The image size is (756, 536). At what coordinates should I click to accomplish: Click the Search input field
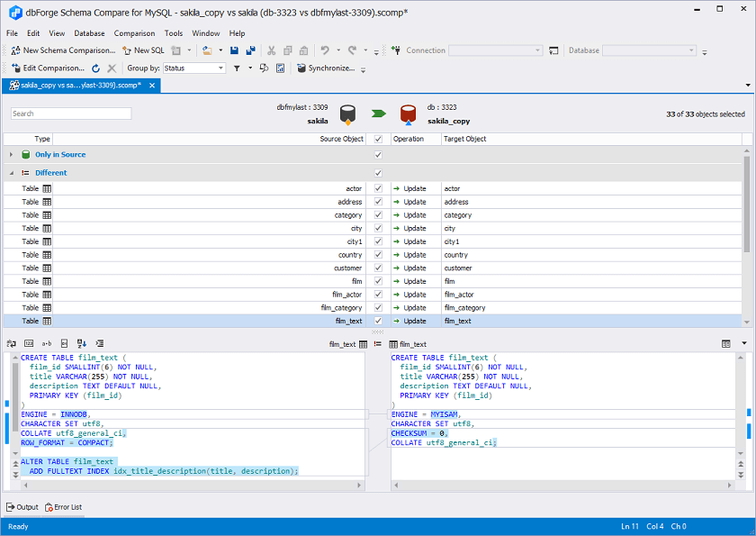tap(71, 114)
